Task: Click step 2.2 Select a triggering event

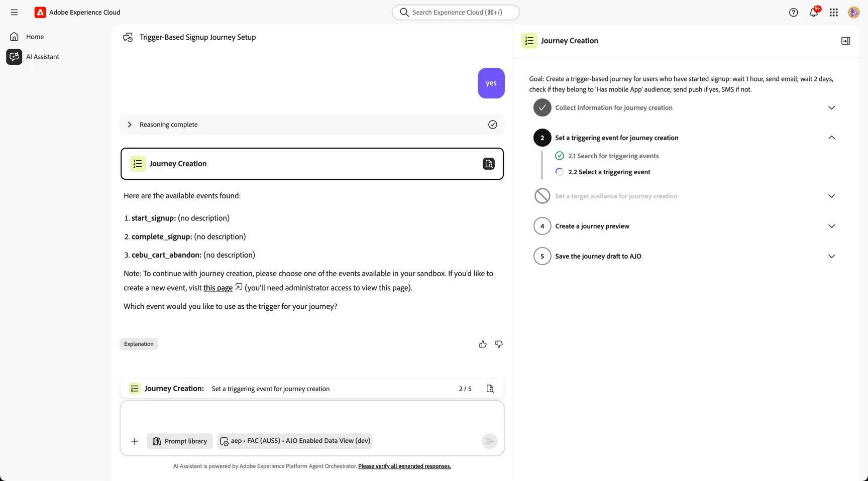Action: coord(609,172)
